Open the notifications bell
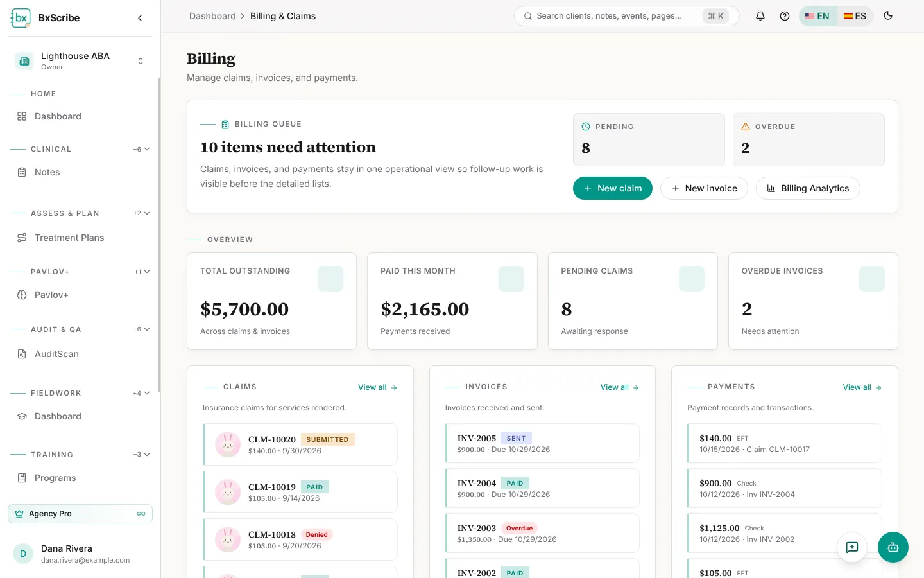 pos(760,16)
